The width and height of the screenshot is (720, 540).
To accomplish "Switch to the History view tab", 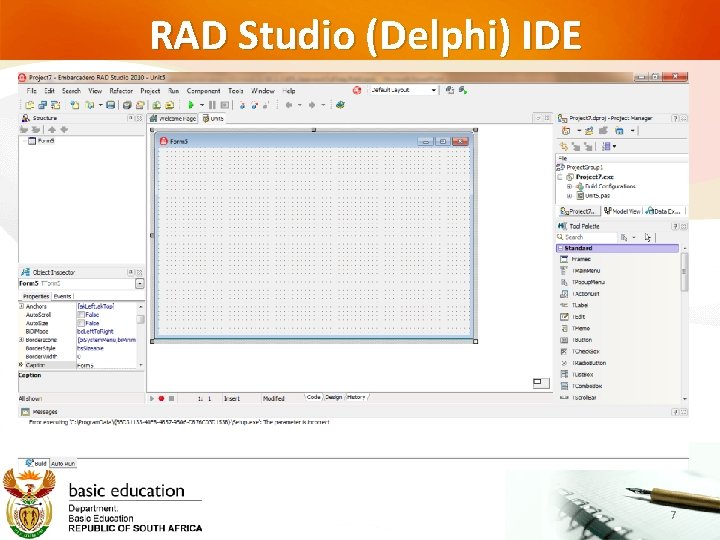I will click(x=356, y=397).
